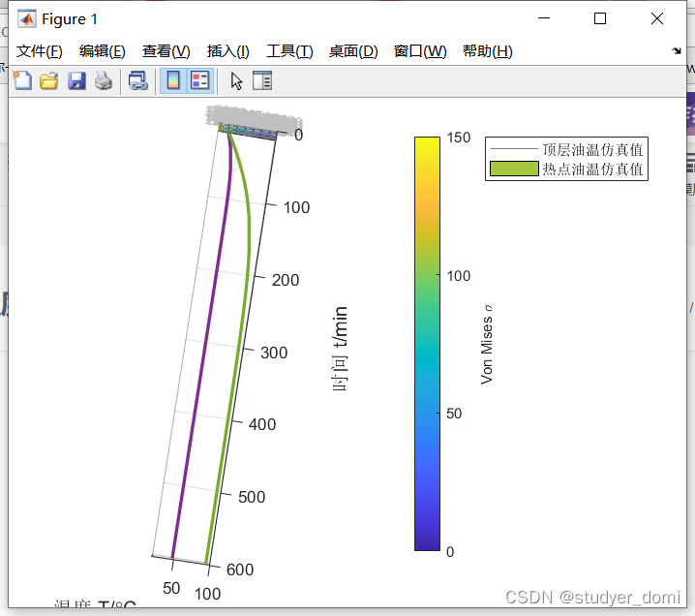Open the 文件(F) menu
This screenshot has width=695, height=616.
pos(39,51)
